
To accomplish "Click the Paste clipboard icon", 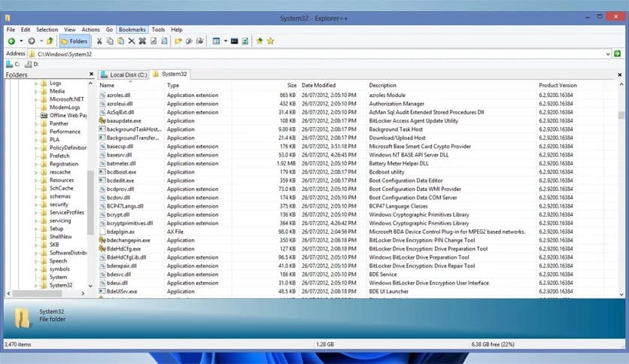I will [120, 41].
